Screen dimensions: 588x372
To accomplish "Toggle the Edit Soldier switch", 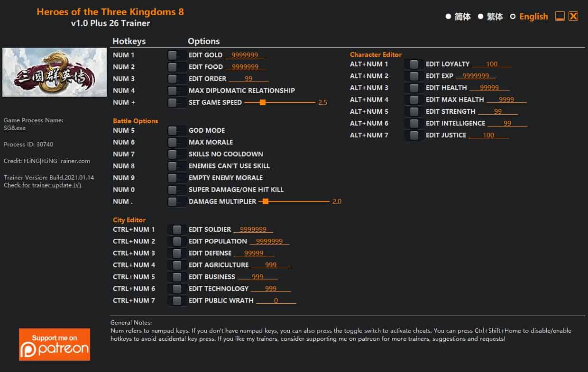I will tap(177, 229).
